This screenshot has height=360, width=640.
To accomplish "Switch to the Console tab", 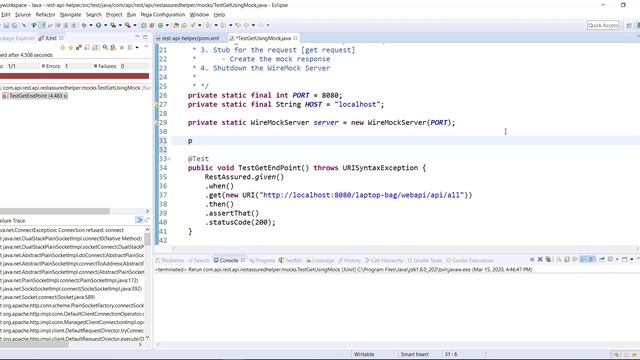I will 229,260.
